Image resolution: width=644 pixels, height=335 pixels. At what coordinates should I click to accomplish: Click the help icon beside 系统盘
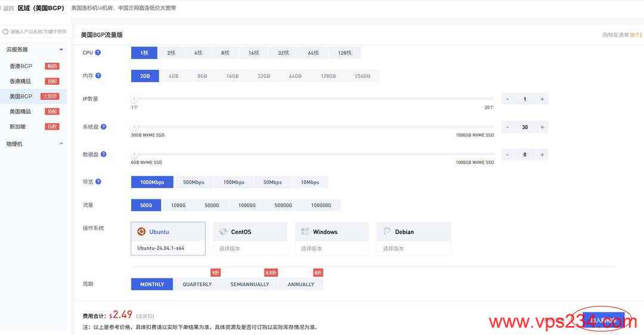(104, 127)
